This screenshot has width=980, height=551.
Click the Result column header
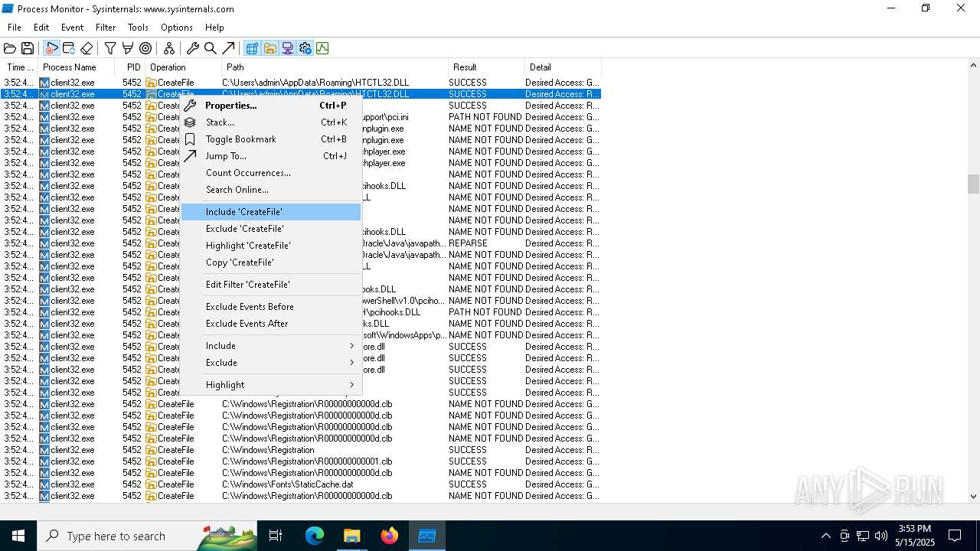click(486, 67)
